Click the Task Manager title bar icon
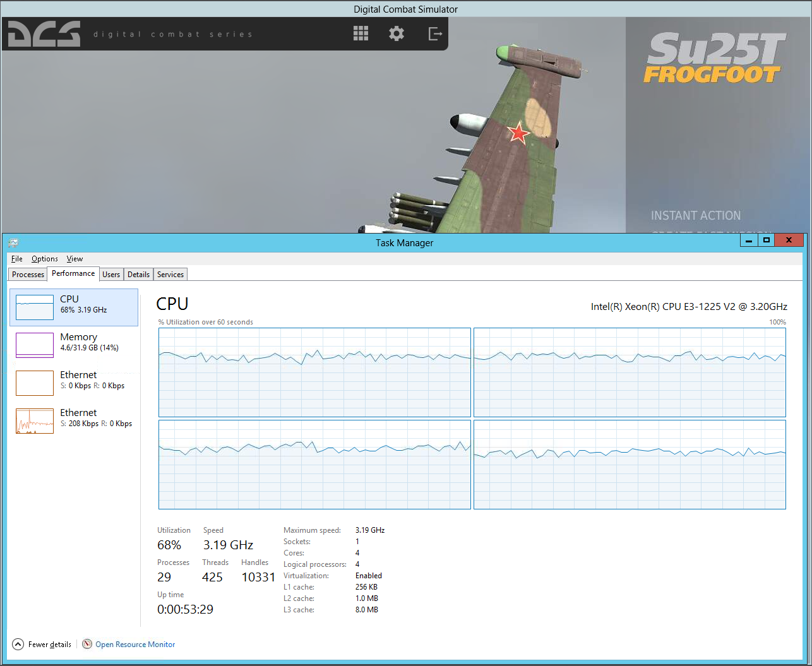 pyautogui.click(x=13, y=242)
